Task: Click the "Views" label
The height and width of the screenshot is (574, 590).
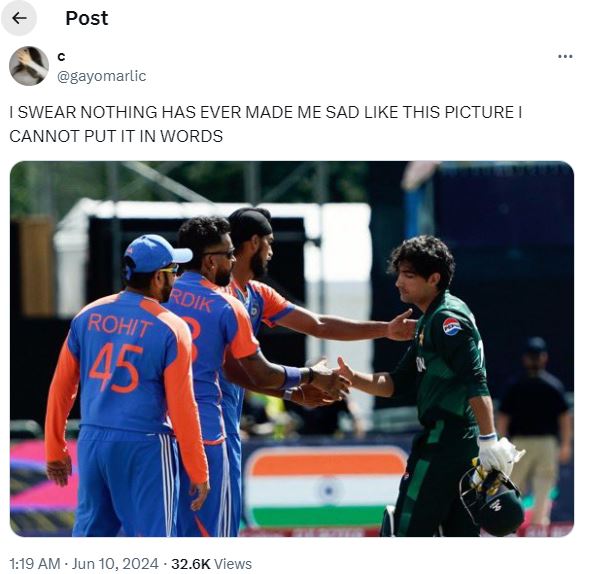Action: tap(233, 564)
